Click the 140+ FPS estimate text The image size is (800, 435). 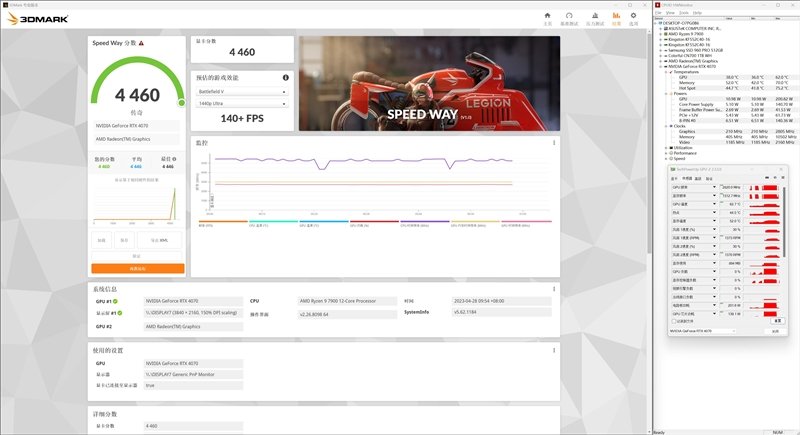pos(242,118)
